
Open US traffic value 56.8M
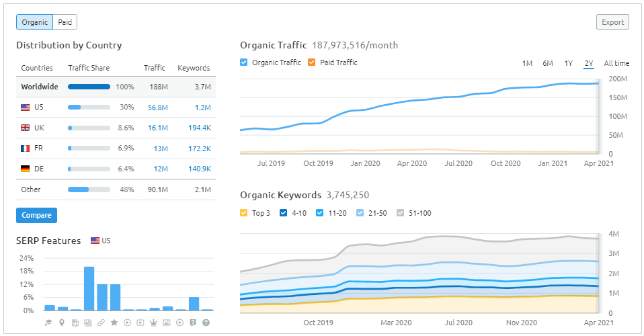(158, 108)
